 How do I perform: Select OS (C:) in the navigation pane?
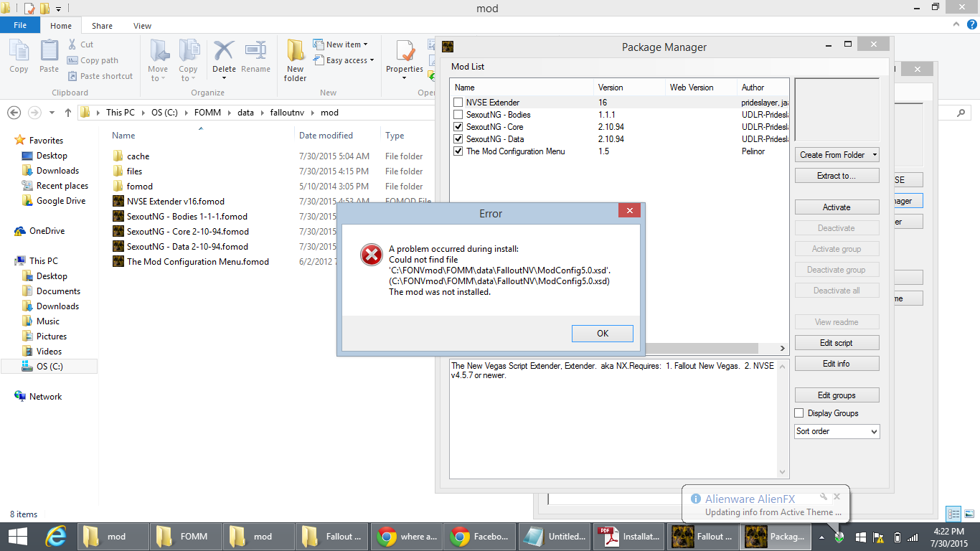[x=51, y=367]
